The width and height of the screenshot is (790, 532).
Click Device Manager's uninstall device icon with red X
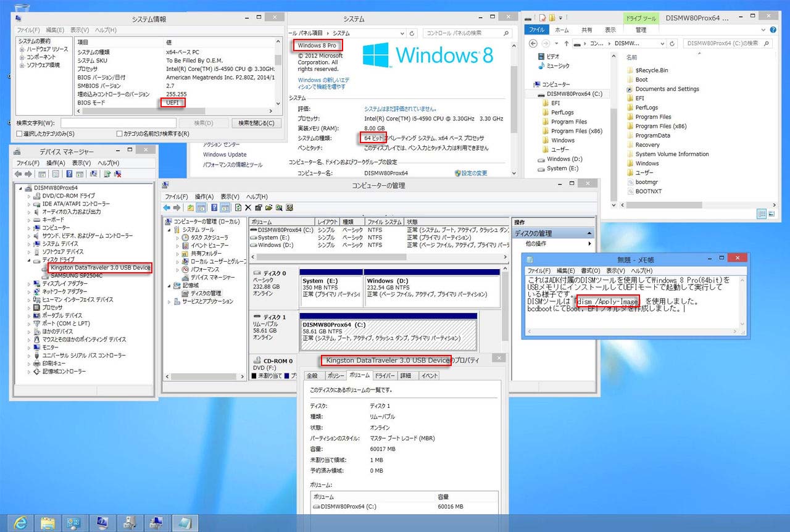pyautogui.click(x=117, y=174)
